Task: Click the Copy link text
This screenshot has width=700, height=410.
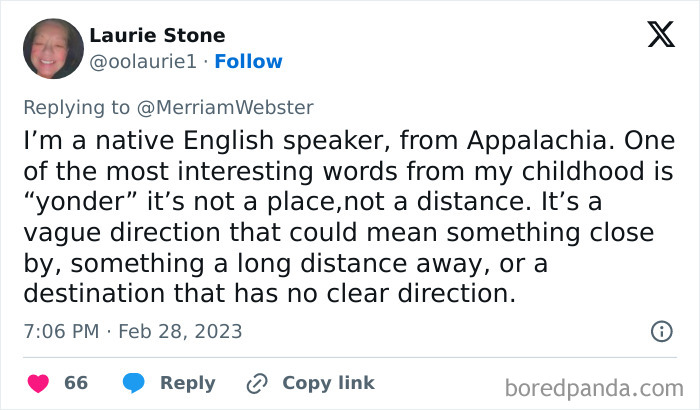Action: point(328,383)
